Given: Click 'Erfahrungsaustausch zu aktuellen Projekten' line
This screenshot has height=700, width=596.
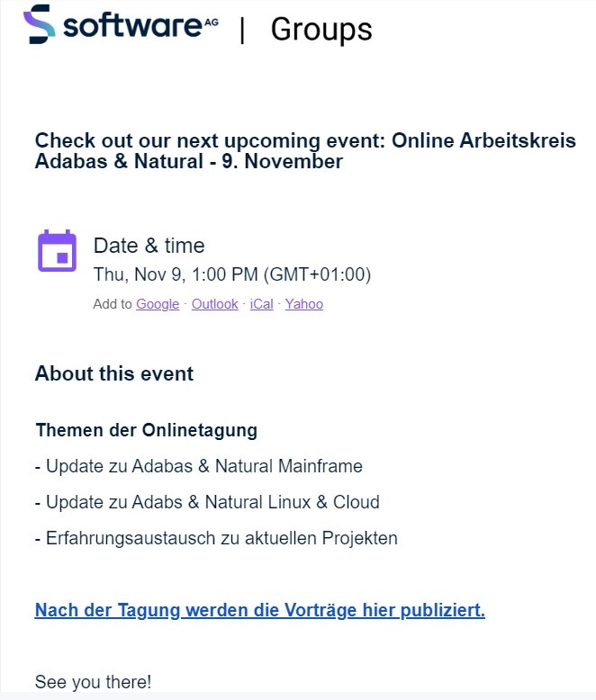Looking at the screenshot, I should click(x=216, y=538).
